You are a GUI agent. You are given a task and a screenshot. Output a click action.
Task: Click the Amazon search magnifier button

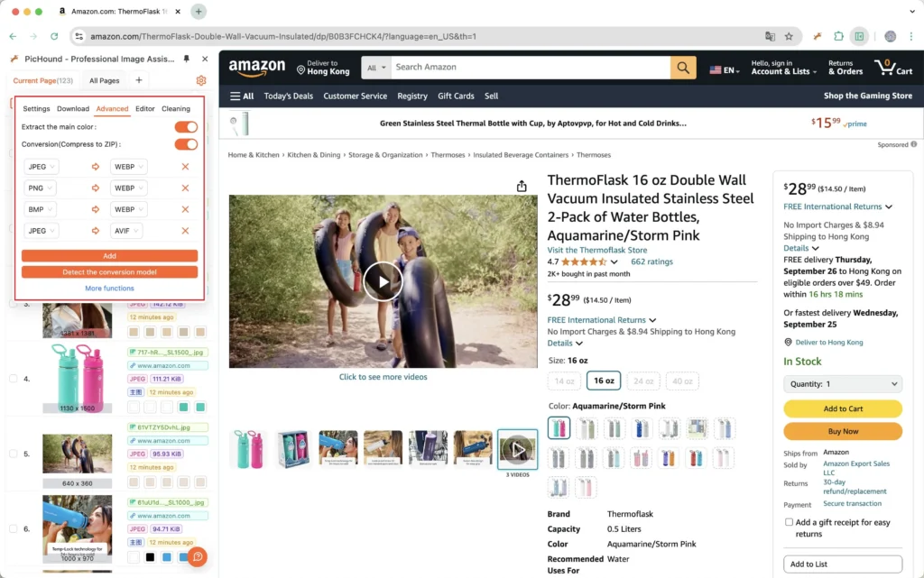click(683, 68)
